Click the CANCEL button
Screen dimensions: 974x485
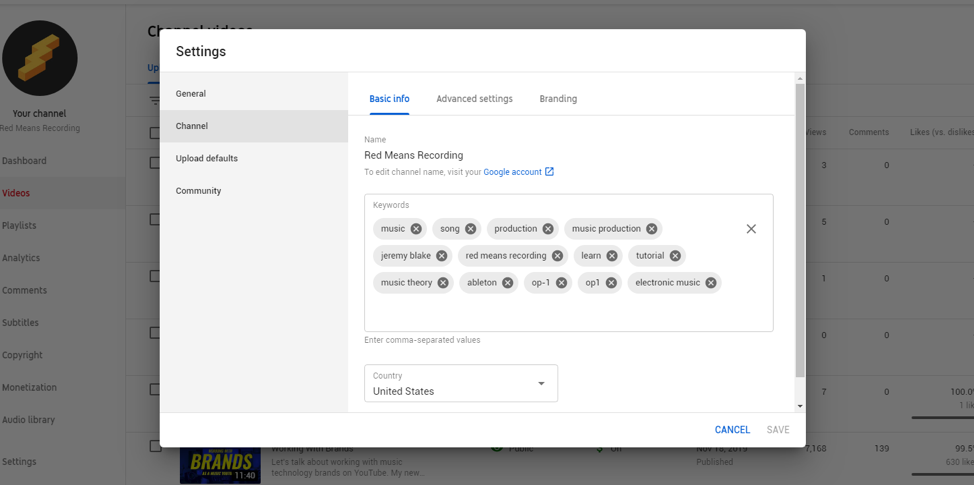(732, 430)
